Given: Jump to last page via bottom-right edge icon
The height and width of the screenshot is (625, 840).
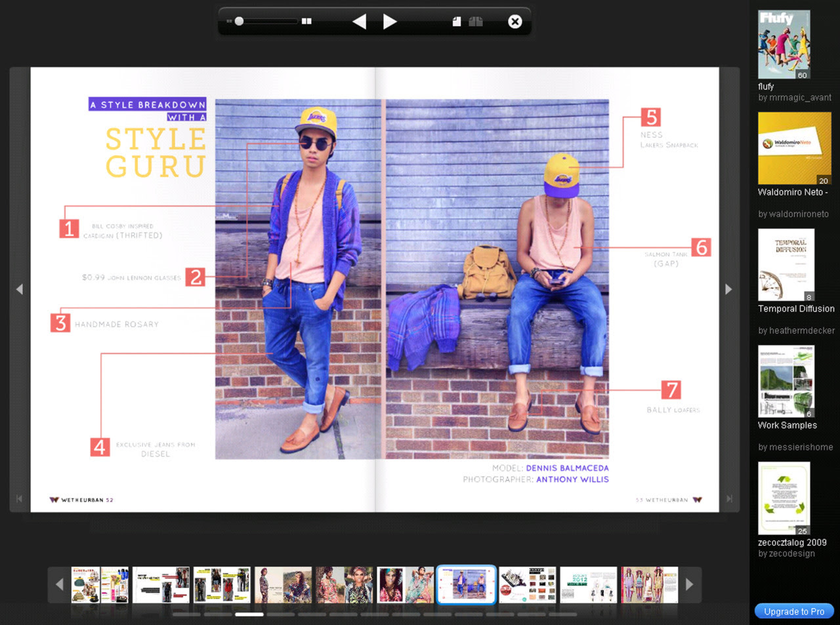Looking at the screenshot, I should (729, 499).
